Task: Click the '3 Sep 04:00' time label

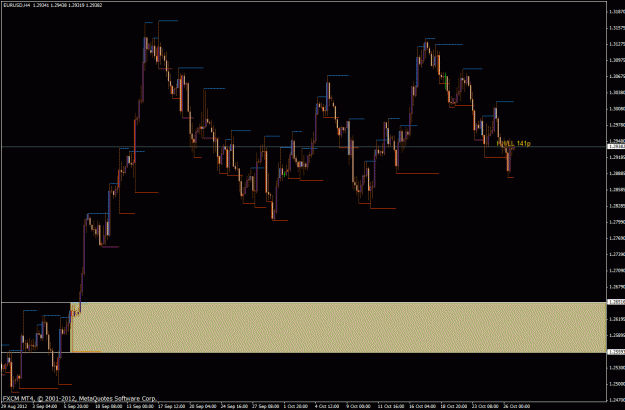Action: [45, 406]
